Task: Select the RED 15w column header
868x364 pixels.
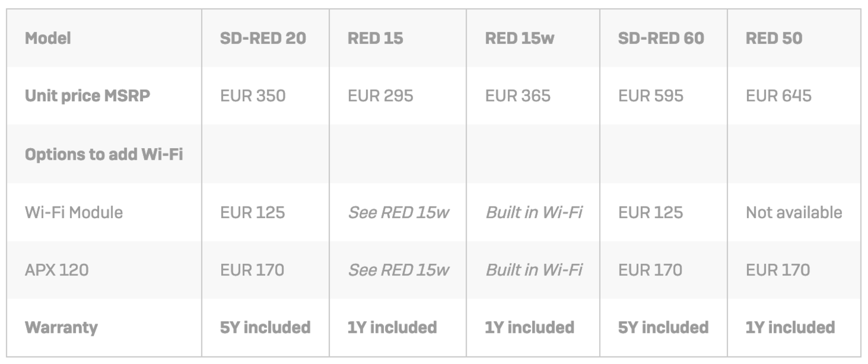Action: click(x=519, y=38)
